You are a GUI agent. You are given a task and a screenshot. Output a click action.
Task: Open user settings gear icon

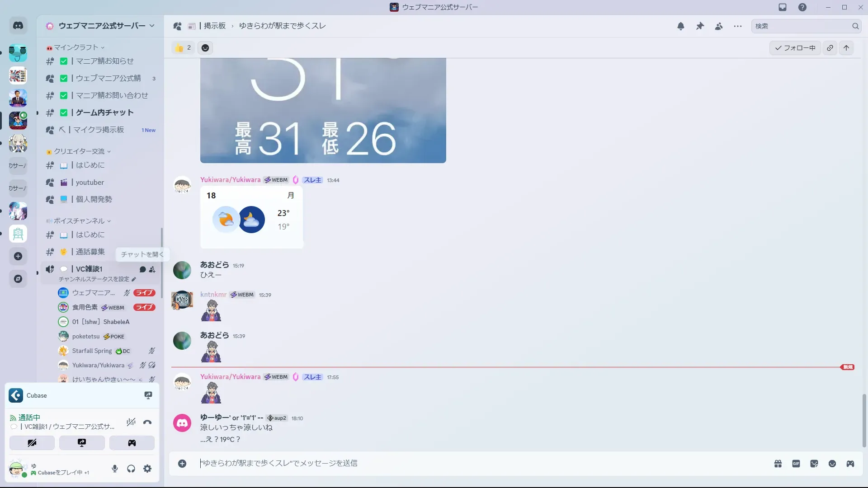coord(147,469)
